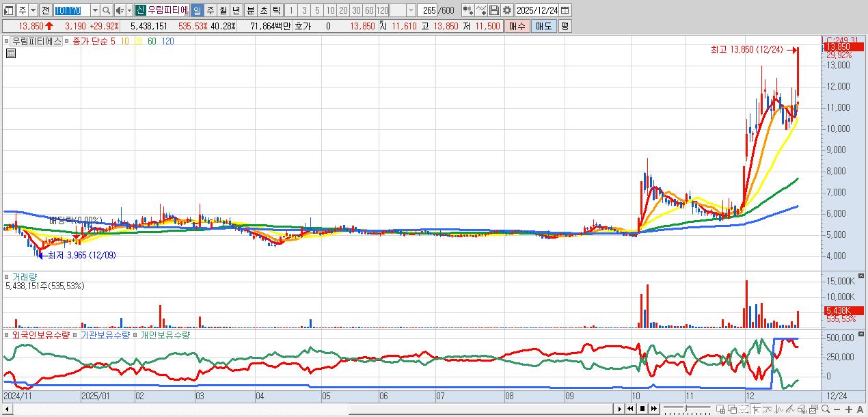
Task: Expand the custom interval combo box dropdown
Action: pos(411,10)
